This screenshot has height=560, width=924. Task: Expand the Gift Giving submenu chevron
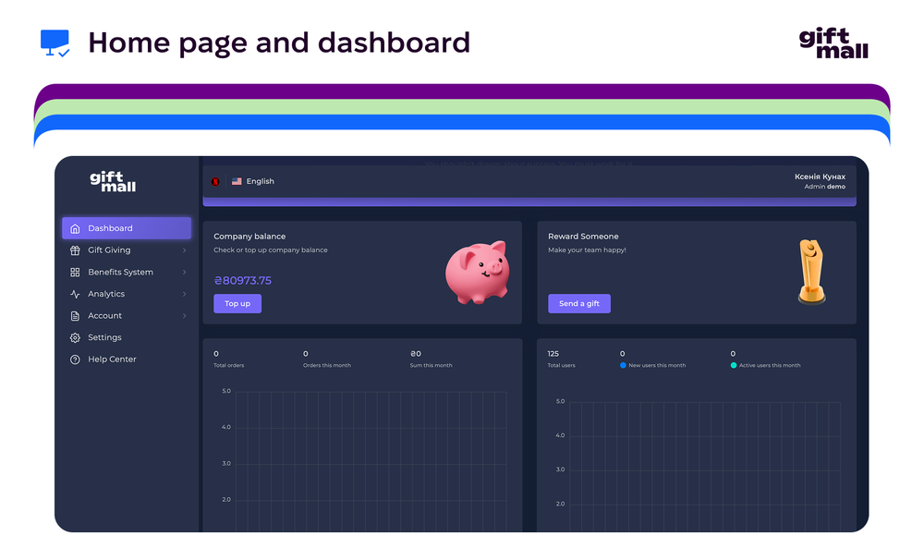(182, 250)
